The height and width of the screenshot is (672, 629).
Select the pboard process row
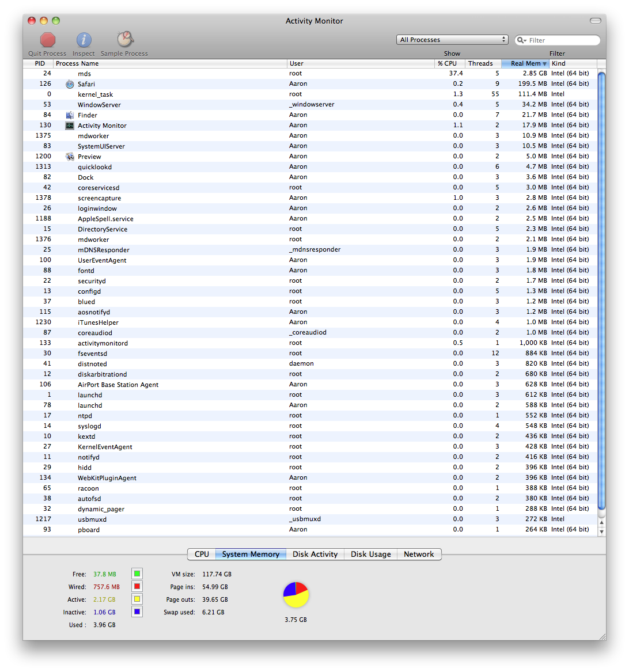[x=310, y=530]
